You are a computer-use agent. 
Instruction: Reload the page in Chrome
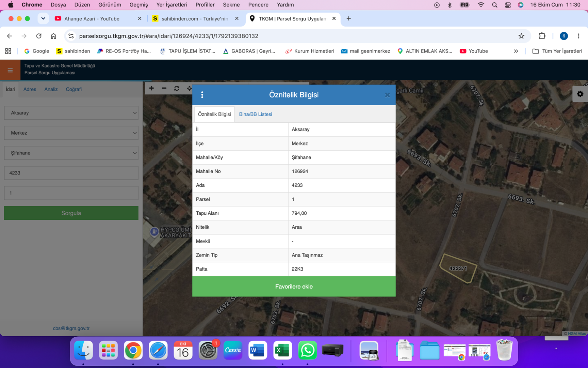[x=39, y=36]
